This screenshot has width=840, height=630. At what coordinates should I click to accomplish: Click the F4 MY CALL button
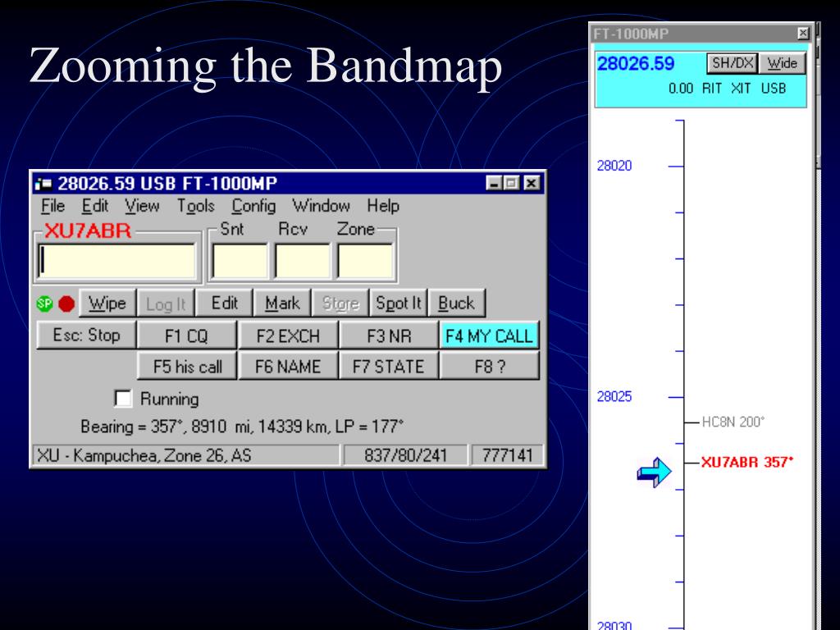pos(489,336)
